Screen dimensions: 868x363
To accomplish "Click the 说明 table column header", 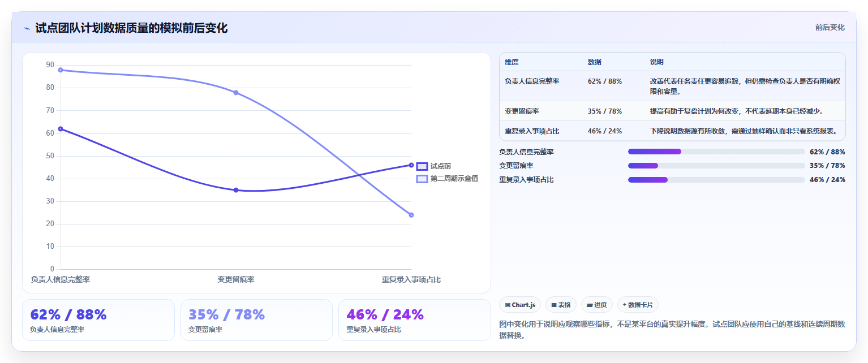I will pos(657,62).
